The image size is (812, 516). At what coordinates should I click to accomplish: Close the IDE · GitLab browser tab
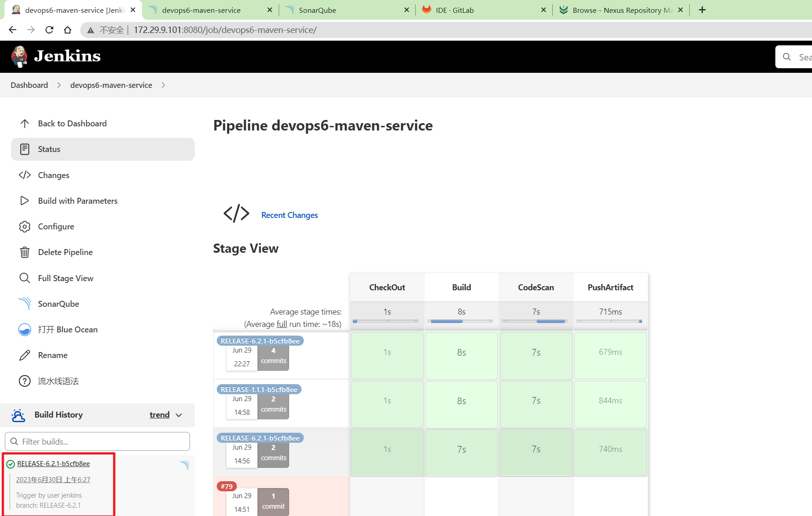pos(543,10)
